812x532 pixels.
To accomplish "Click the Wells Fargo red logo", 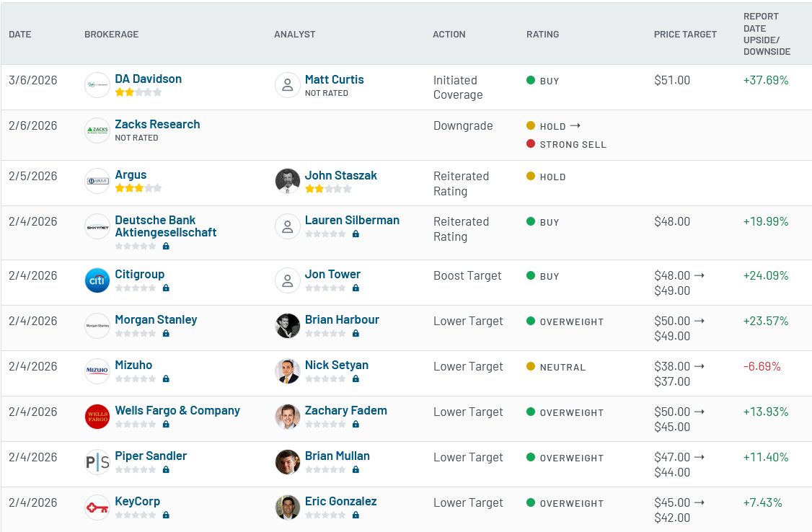I will coord(97,417).
